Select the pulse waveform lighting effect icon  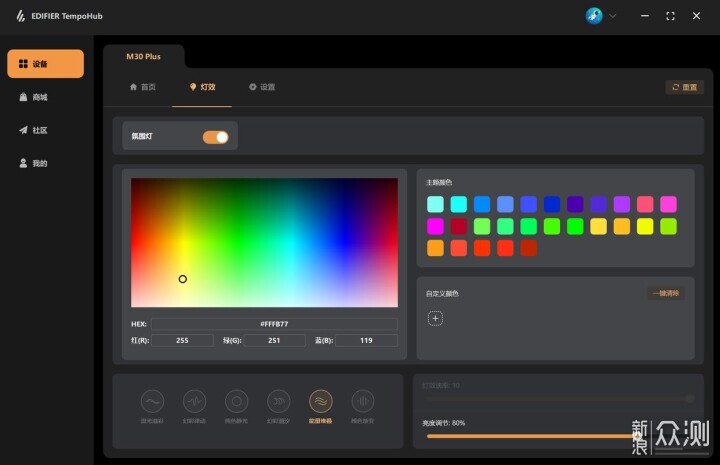pos(194,401)
